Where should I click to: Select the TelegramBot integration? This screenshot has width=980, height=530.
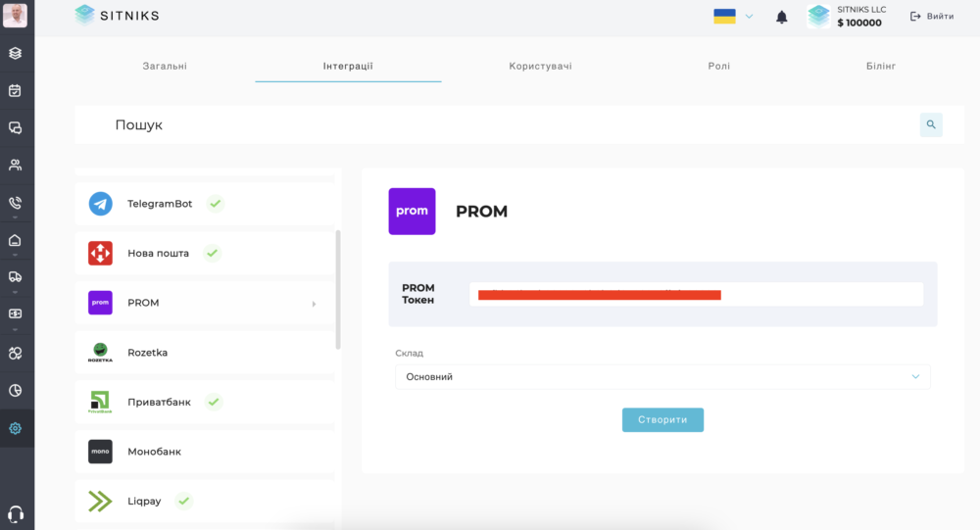pyautogui.click(x=205, y=203)
